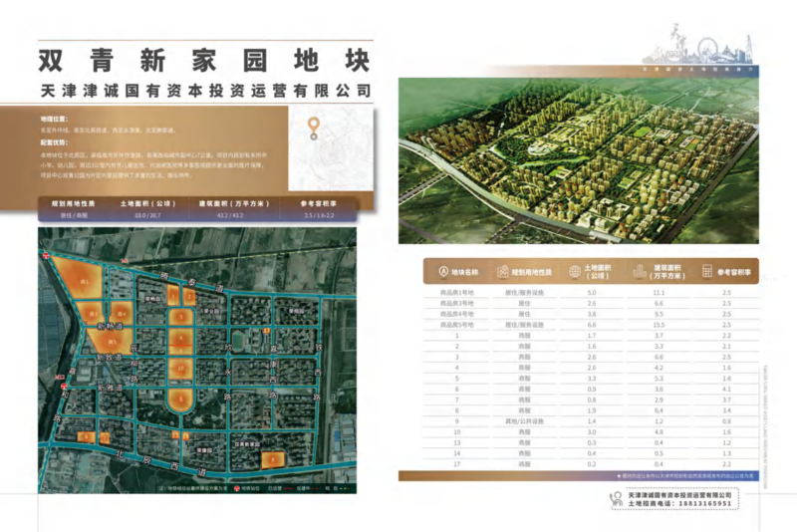
Task: Select orange parcel 10 on the map
Action: coord(180,369)
